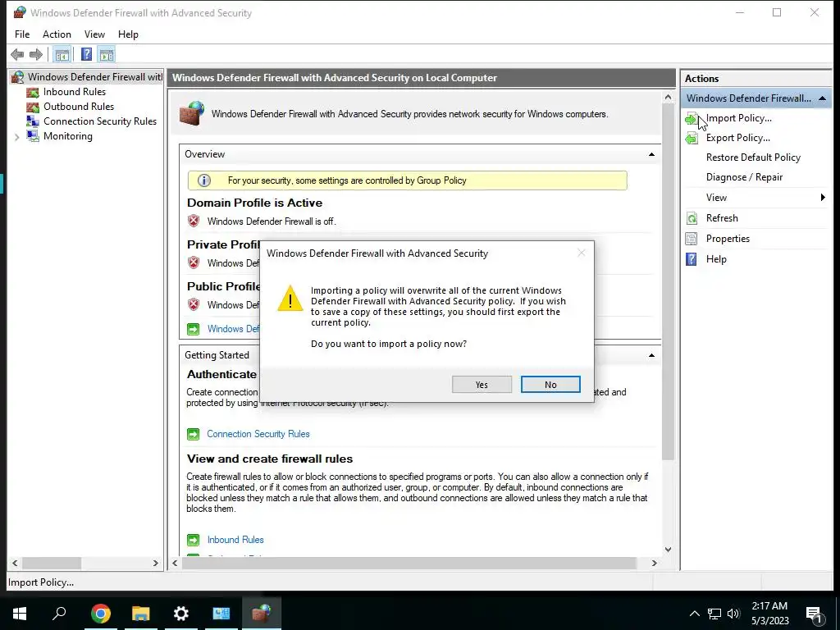Viewport: 840px width, 630px height.
Task: Click the Connection Security Rules tree icon
Action: pyautogui.click(x=33, y=121)
